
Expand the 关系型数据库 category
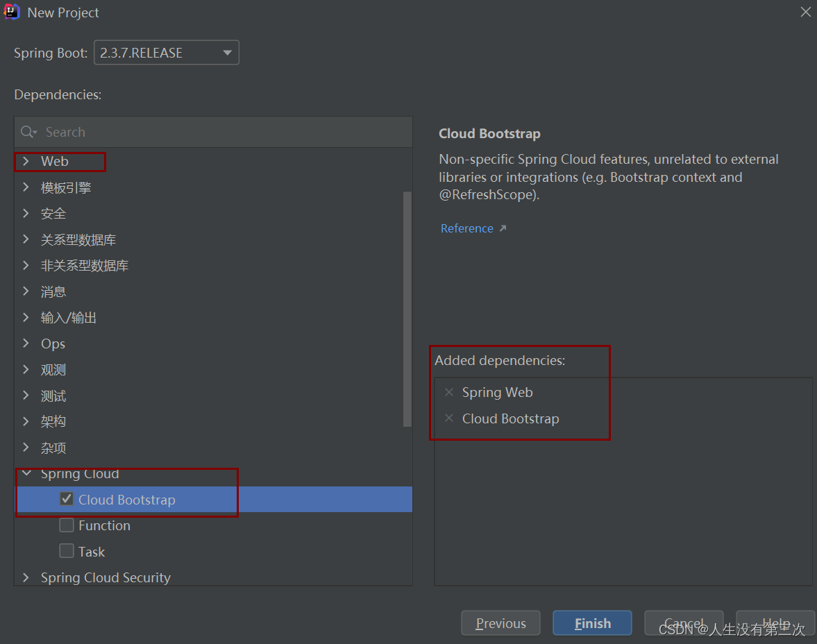(26, 239)
